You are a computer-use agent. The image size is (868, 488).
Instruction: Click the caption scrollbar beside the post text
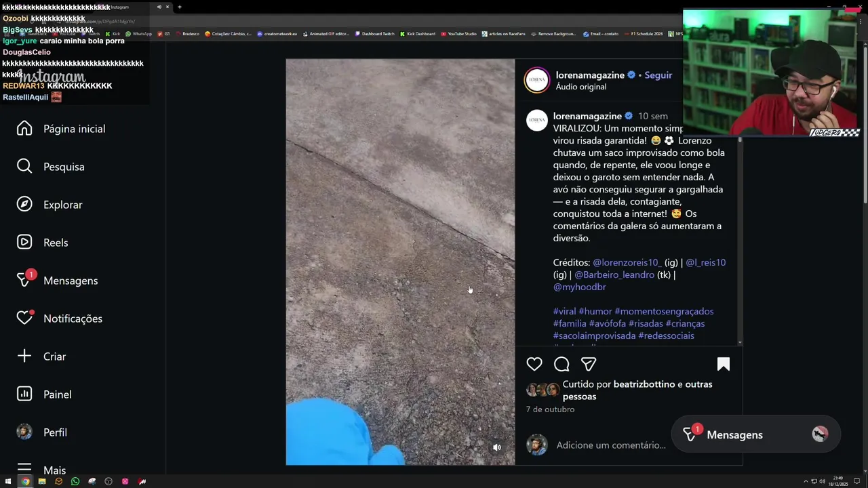pyautogui.click(x=740, y=241)
